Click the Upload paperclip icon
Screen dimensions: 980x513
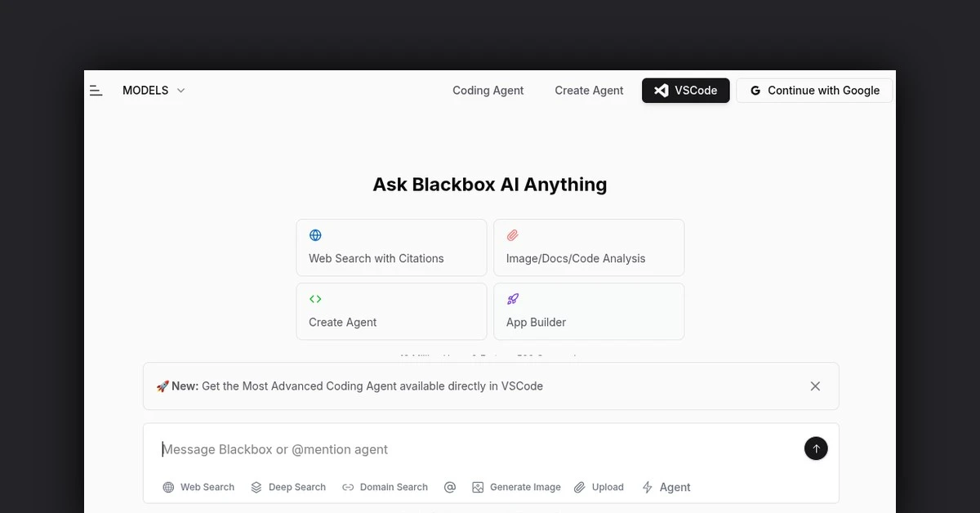click(x=580, y=487)
